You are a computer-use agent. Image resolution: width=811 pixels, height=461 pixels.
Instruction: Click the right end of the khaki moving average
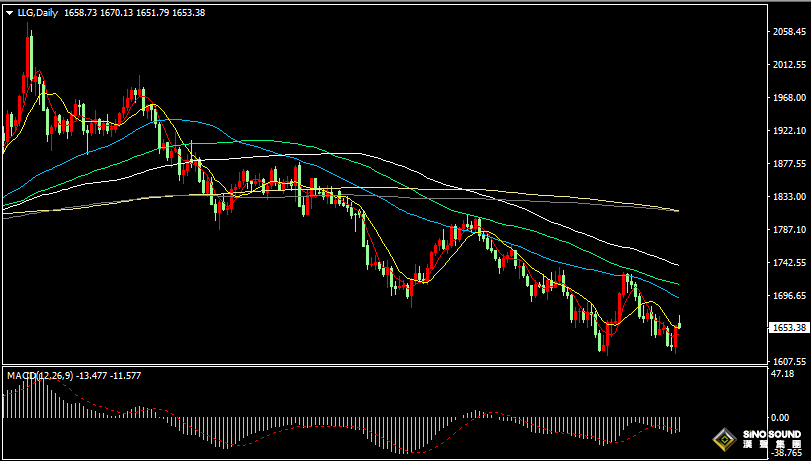(x=678, y=211)
